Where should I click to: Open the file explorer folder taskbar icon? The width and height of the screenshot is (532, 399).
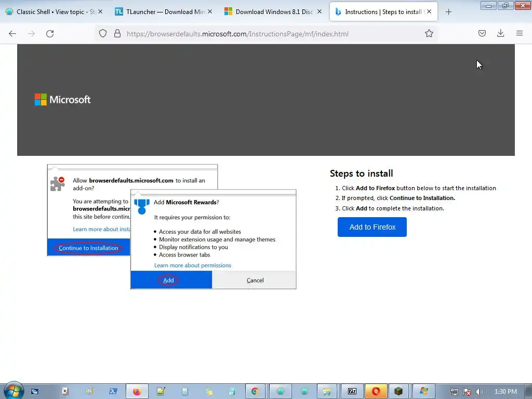[x=327, y=392]
